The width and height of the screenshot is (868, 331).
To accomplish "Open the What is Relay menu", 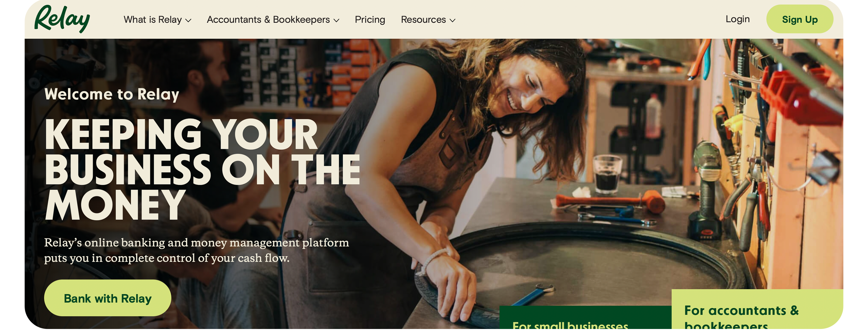I will pyautogui.click(x=157, y=20).
